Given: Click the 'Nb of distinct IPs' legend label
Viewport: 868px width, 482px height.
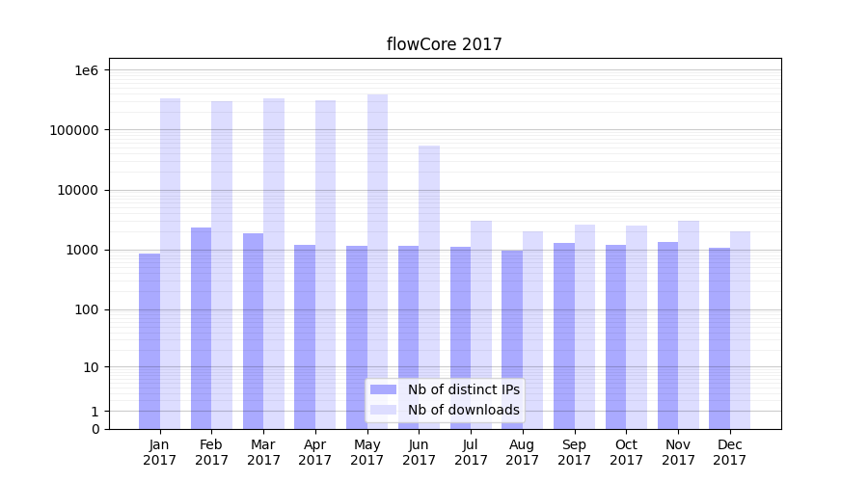Looking at the screenshot, I should pos(463,389).
